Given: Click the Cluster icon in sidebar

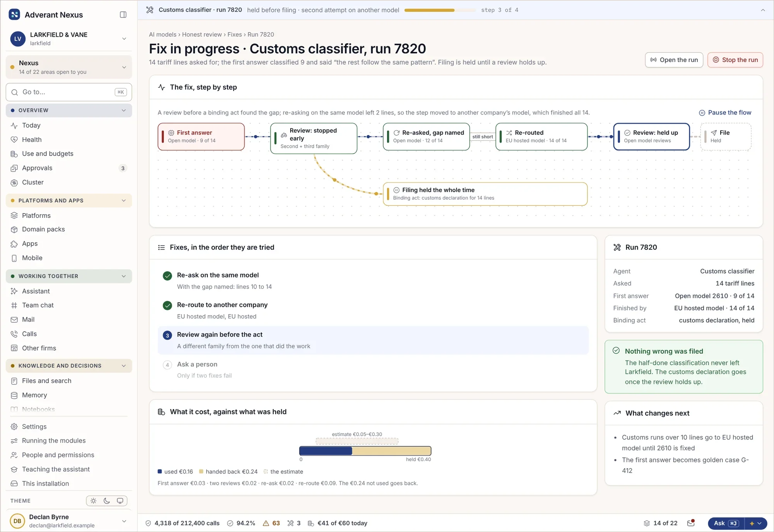Looking at the screenshot, I should click(x=14, y=183).
